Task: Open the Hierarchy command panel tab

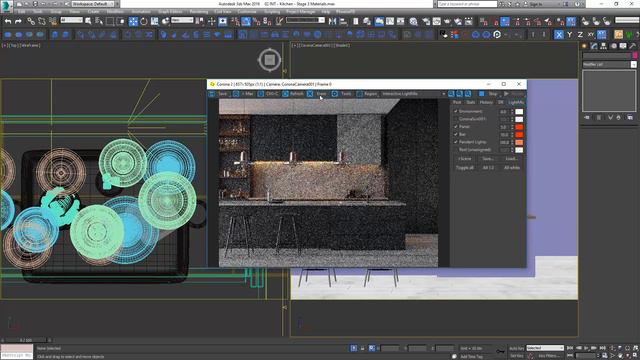Action: (603, 46)
